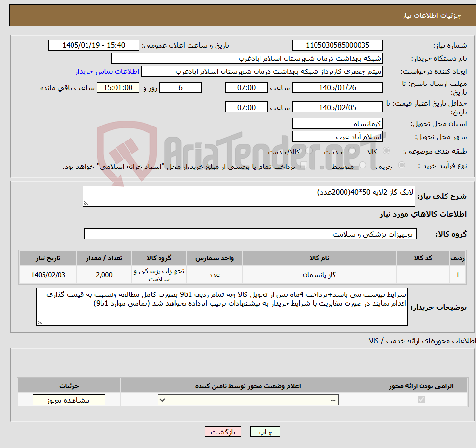Viewport: 476px width, 448px height.
Task: Click the need number field 1105030585000035
Action: [337, 45]
